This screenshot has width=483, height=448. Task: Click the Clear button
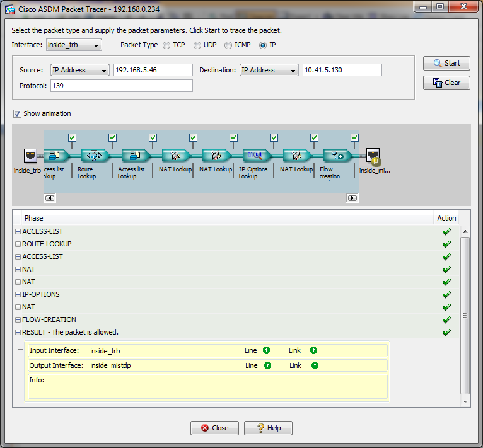446,83
